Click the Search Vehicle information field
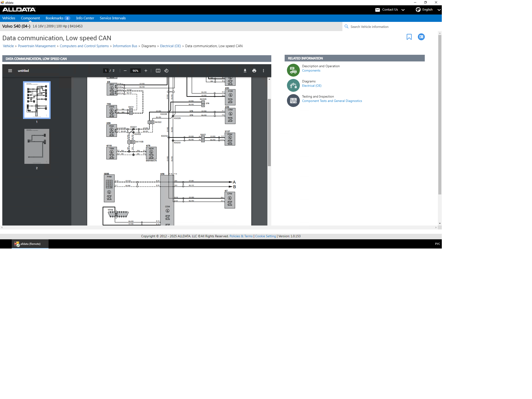Screen dimensions: 532x399 tap(392, 26)
